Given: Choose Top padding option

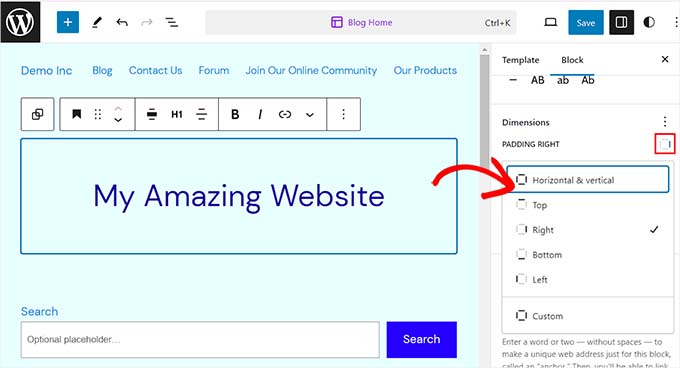Looking at the screenshot, I should pyautogui.click(x=588, y=205).
